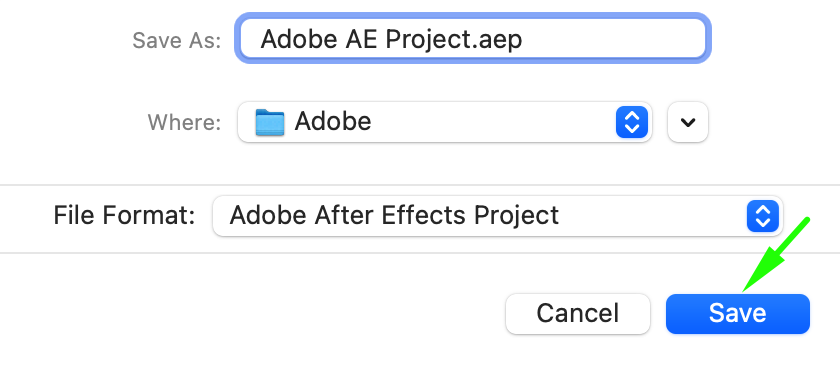840x366 pixels.
Task: Click the blue stepper arrows on File Format
Action: (x=762, y=216)
